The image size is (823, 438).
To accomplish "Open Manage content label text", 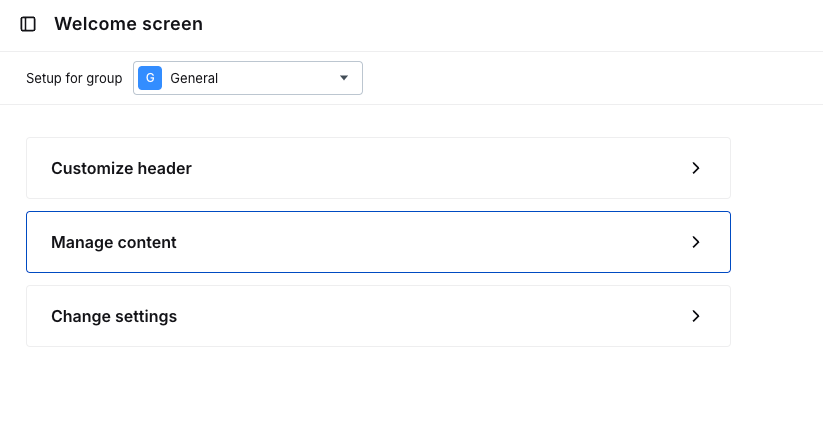I will 114,242.
